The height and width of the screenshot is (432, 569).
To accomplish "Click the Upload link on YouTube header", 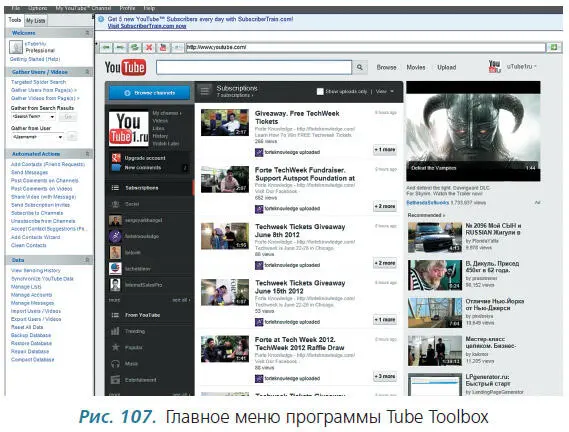I will click(x=446, y=68).
